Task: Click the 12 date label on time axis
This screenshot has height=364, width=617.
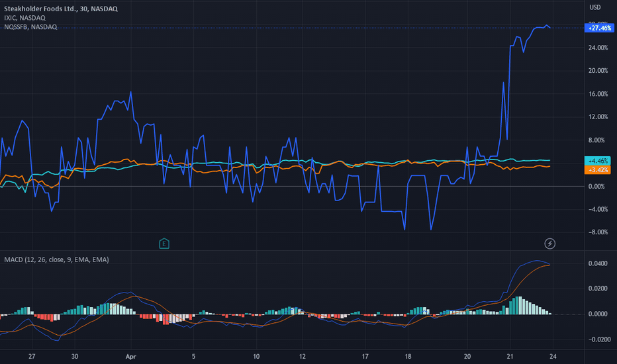Action: 302,356
